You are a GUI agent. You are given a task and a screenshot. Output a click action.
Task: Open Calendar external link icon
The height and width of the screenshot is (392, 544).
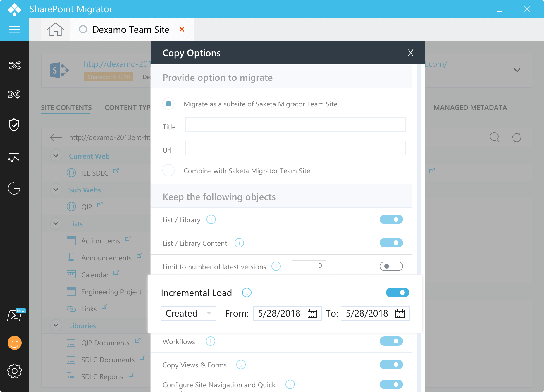pos(116,272)
